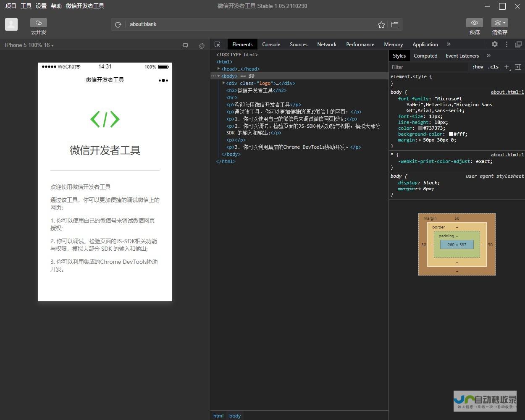Click the display: block value
Screen dimensions: 525x420
(431, 183)
